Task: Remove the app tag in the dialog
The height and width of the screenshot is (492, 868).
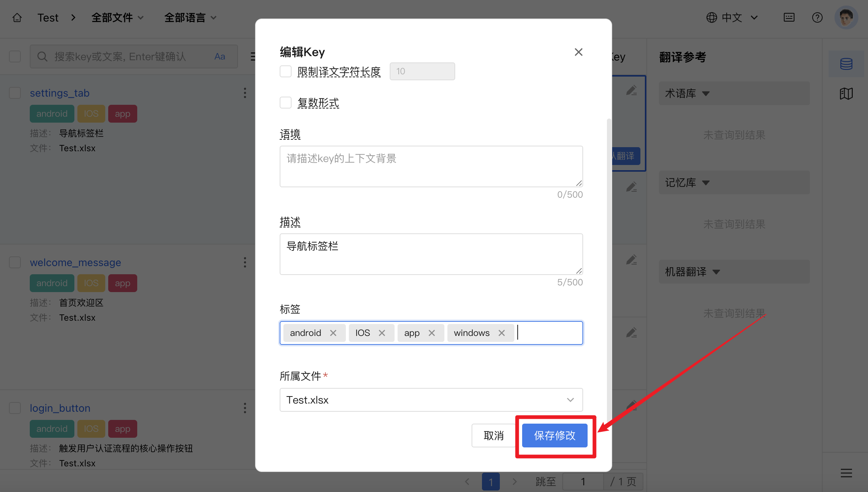Action: click(432, 333)
